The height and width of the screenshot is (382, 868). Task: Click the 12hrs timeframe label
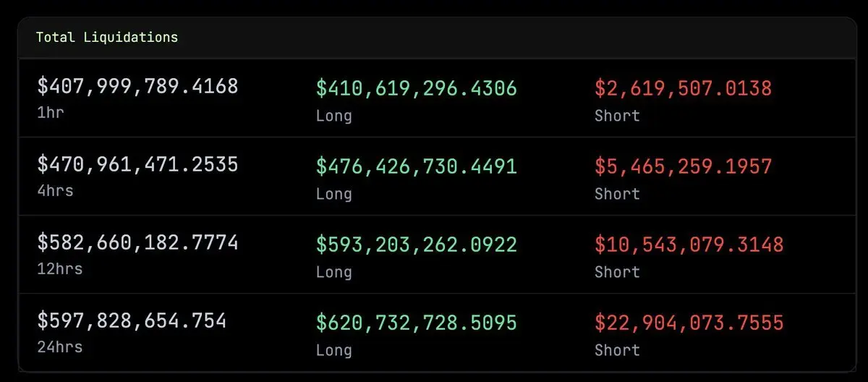(60, 269)
